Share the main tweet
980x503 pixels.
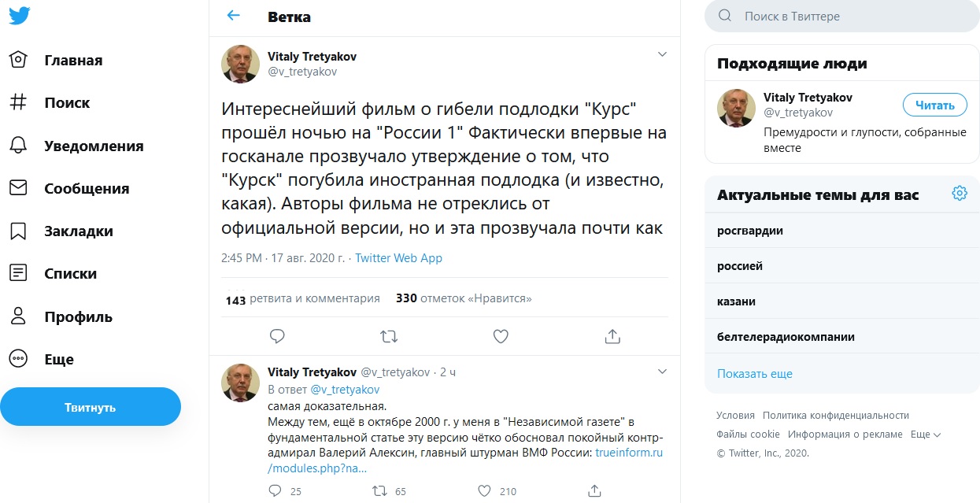point(612,336)
